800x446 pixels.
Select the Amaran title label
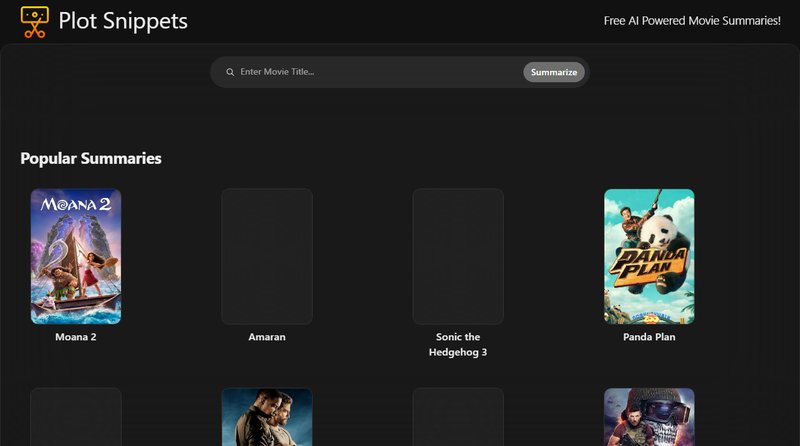point(267,337)
